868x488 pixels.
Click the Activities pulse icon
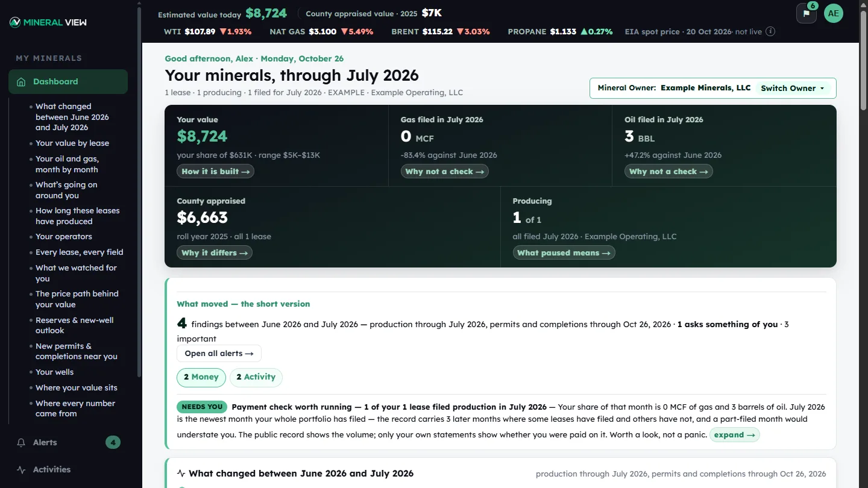(21, 470)
